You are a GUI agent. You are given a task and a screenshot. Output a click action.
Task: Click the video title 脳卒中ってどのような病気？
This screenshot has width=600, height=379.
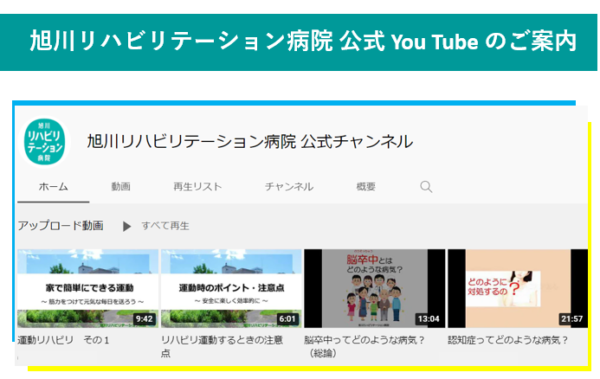(364, 346)
